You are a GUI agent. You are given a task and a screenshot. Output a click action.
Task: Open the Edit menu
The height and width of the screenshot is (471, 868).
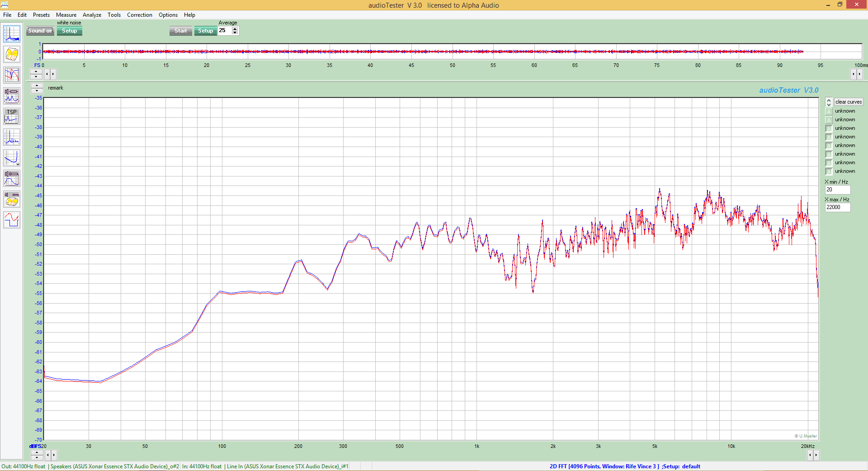(x=22, y=15)
